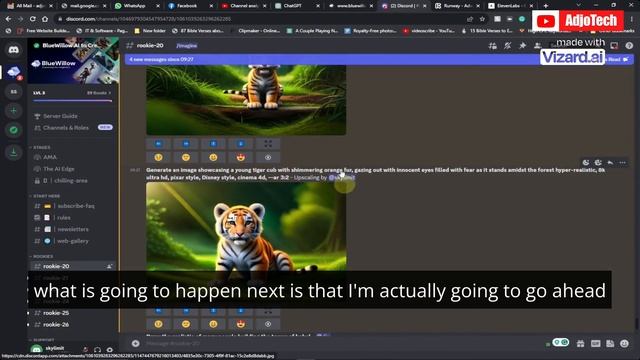The width and height of the screenshot is (640, 360).
Task: Click Add Super Reaction icon on hovered message
Action: pos(598,162)
